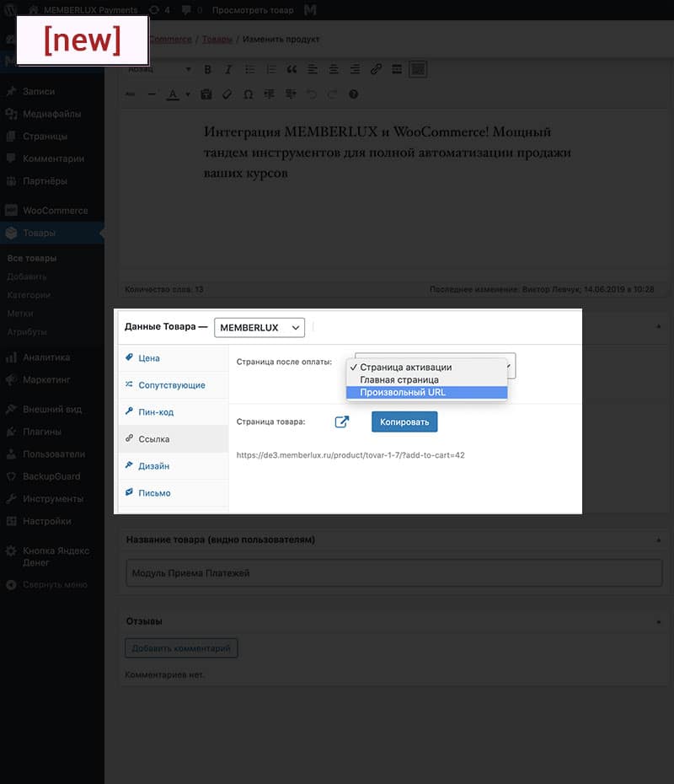Click Добавить комментарий button
This screenshot has height=784, width=674.
181,648
